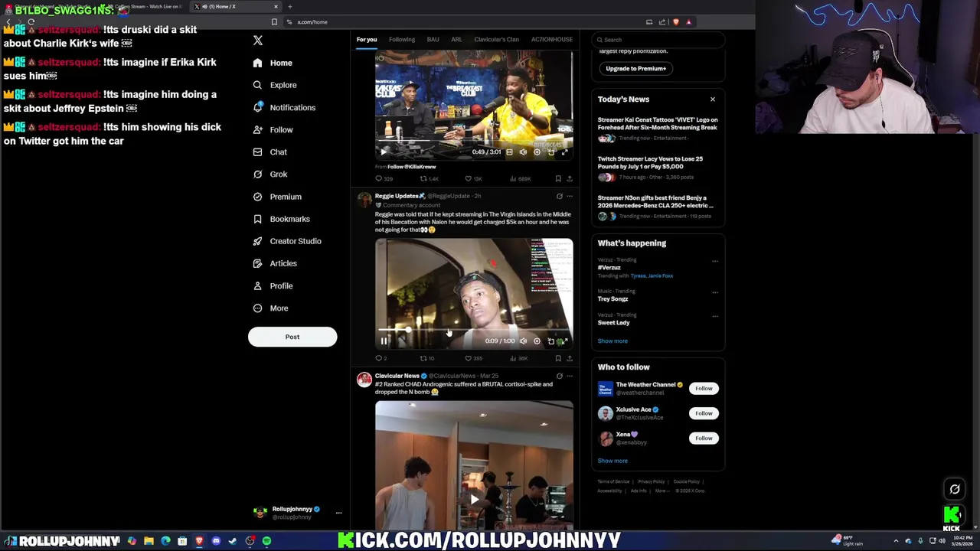Viewport: 980px width, 551px height.
Task: Switch to the AC7IONHOUSE tab
Action: [552, 39]
